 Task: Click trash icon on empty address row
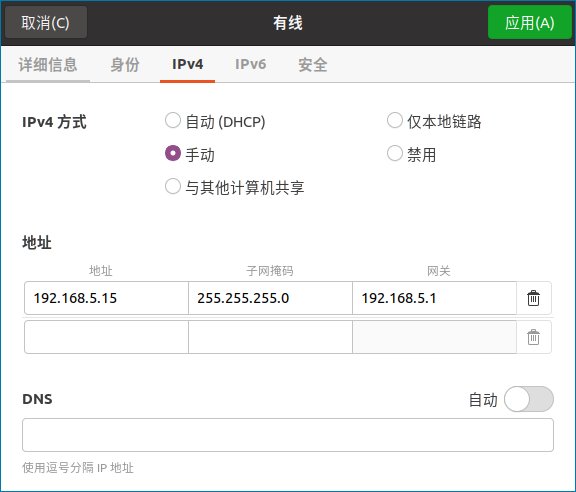[533, 337]
